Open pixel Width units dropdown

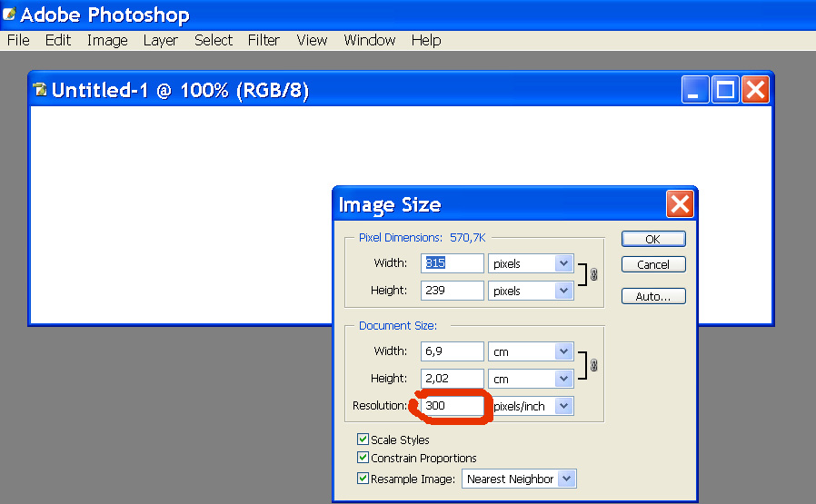click(x=531, y=263)
